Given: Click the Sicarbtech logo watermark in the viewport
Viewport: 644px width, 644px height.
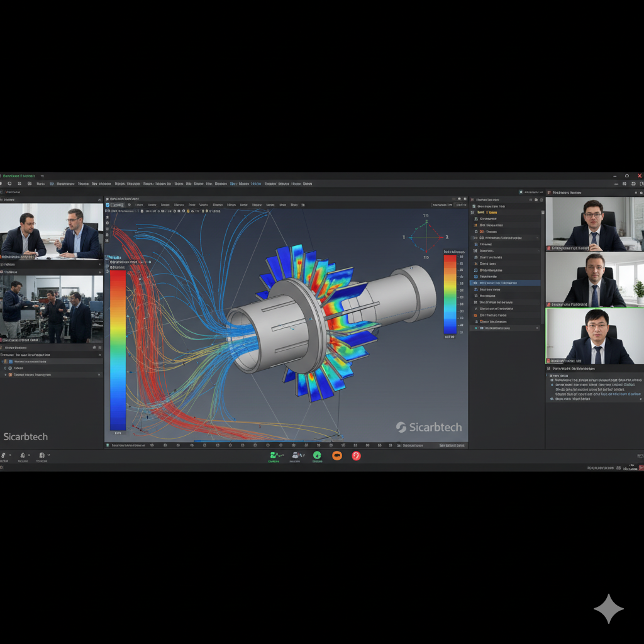Looking at the screenshot, I should (430, 426).
